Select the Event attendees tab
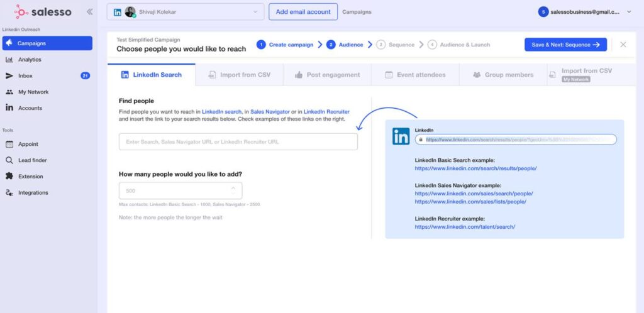The height and width of the screenshot is (313, 644). 414,75
